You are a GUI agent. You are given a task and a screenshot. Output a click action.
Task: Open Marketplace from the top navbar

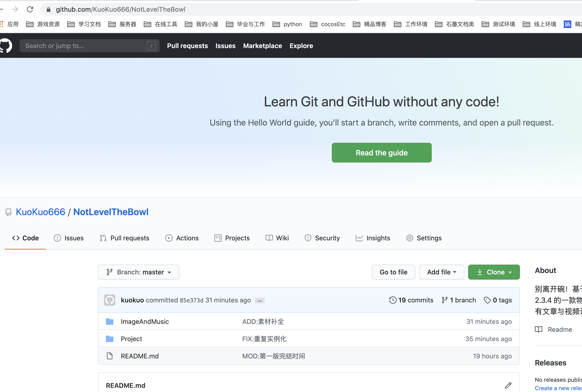point(263,46)
